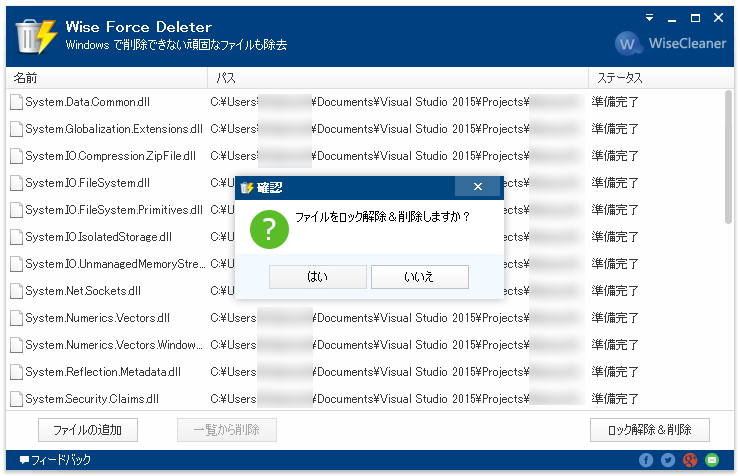The width and height of the screenshot is (740, 476).
Task: Click 準備完了 status of System.Net.Sockets.dll
Action: coord(615,291)
